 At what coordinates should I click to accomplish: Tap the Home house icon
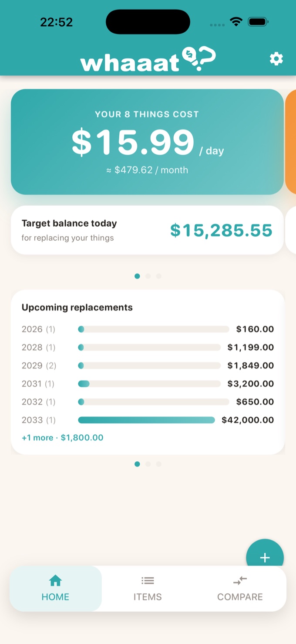coord(55,581)
